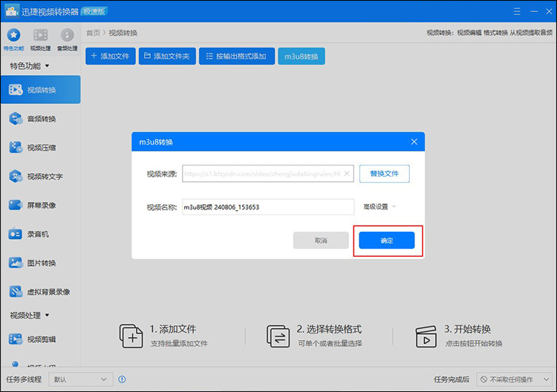Switch to the 视频处理 top tab

[x=40, y=39]
